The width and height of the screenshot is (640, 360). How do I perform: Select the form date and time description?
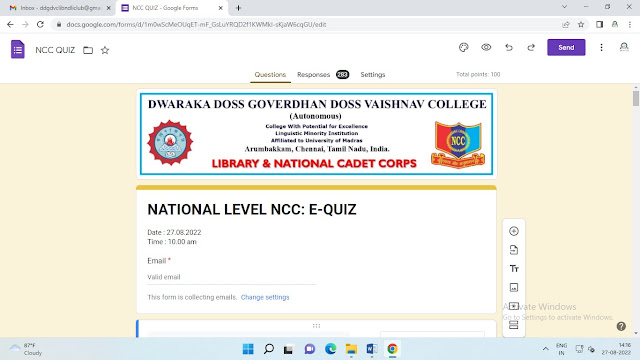(174, 237)
